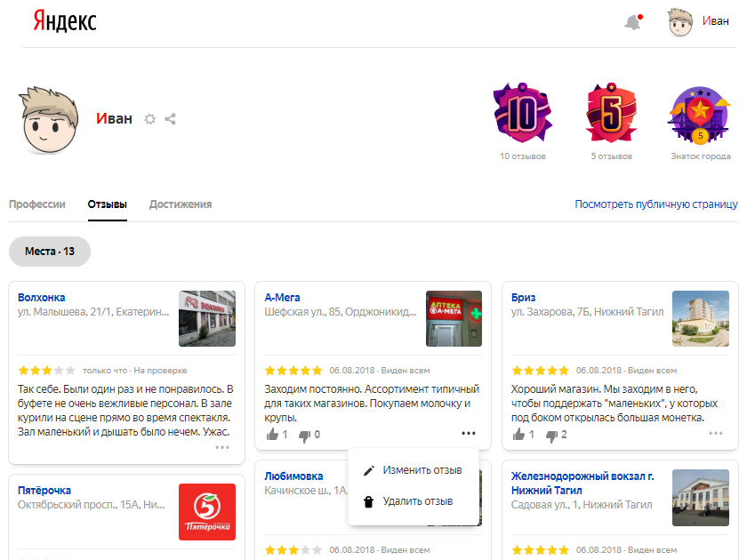Open Железнодорожный вокзал г. Нижний Тагил link
The width and height of the screenshot is (747, 560).
(582, 483)
